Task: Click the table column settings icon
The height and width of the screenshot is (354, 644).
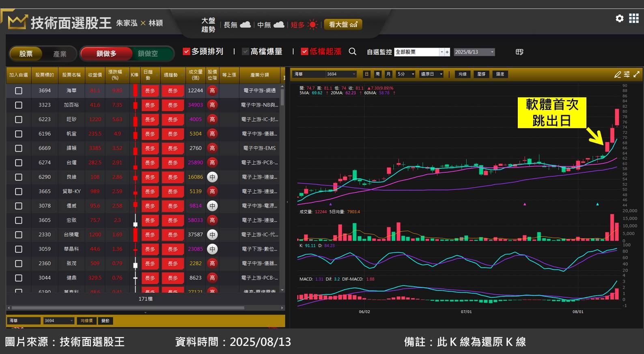Action: pyautogui.click(x=519, y=52)
